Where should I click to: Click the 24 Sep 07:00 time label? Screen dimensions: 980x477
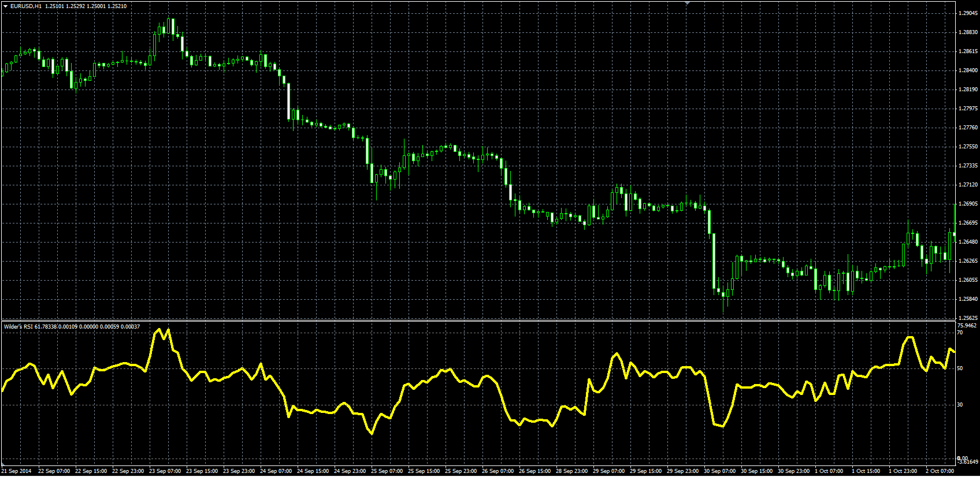coord(276,471)
